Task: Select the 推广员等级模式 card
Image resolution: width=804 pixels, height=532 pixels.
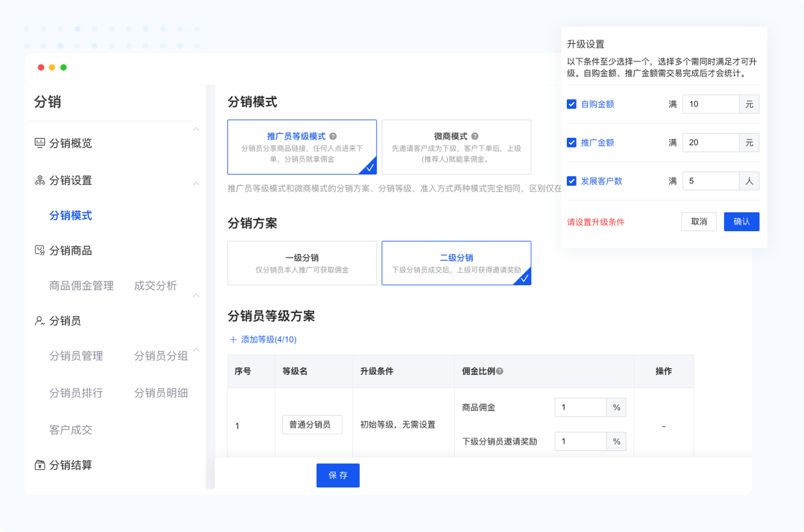Action: click(x=302, y=147)
